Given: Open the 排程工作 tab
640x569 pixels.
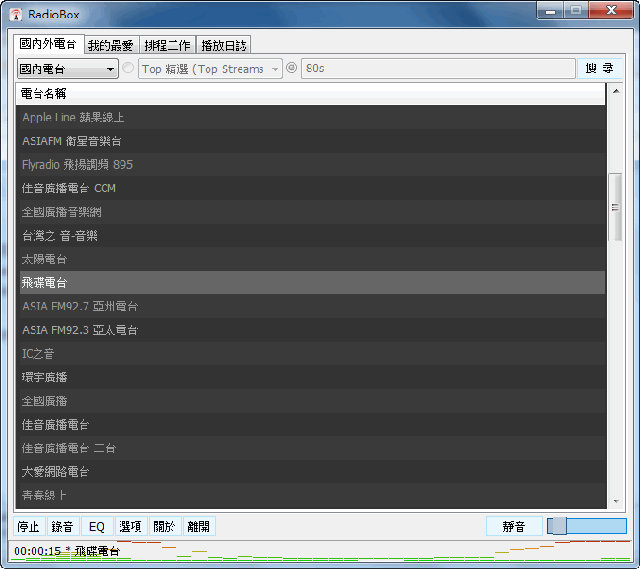Looking at the screenshot, I should [x=168, y=45].
